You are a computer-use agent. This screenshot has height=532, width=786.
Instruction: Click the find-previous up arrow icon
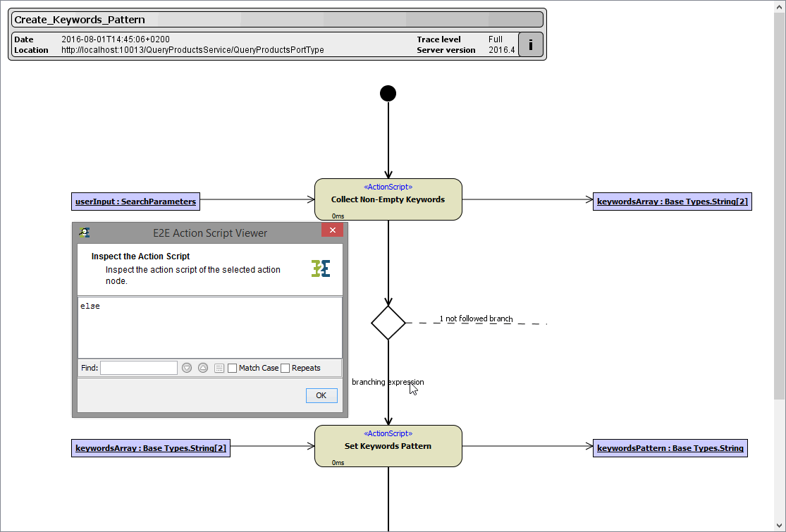coord(203,367)
